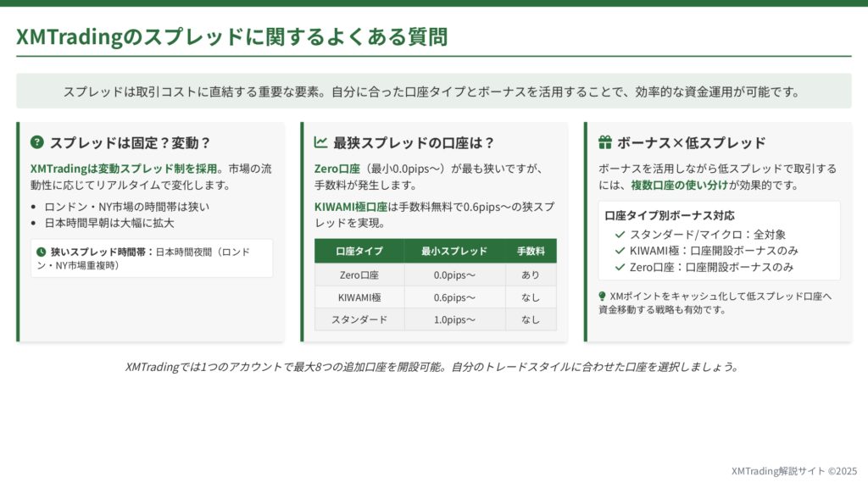Viewport: 868px width, 488px height.
Task: Click the Zero口座 cell in the table
Action: coord(359,275)
